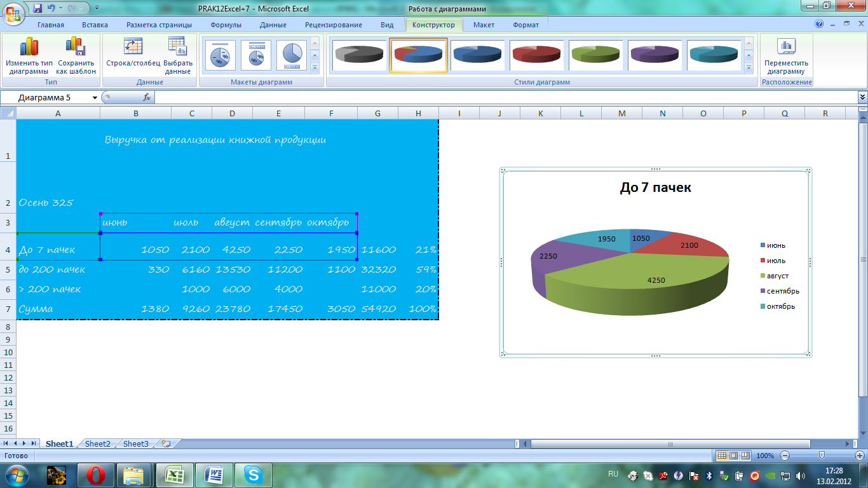Save the workbook from quick access toolbar
Image resolution: width=868 pixels, height=488 pixels.
37,8
